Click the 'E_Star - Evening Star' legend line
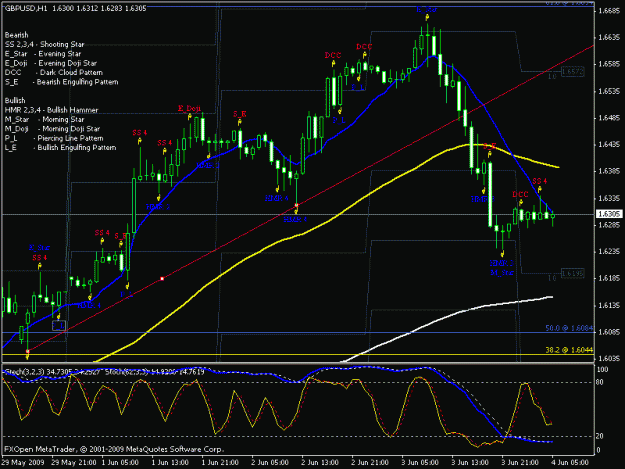The width and height of the screenshot is (625, 469). click(43, 54)
